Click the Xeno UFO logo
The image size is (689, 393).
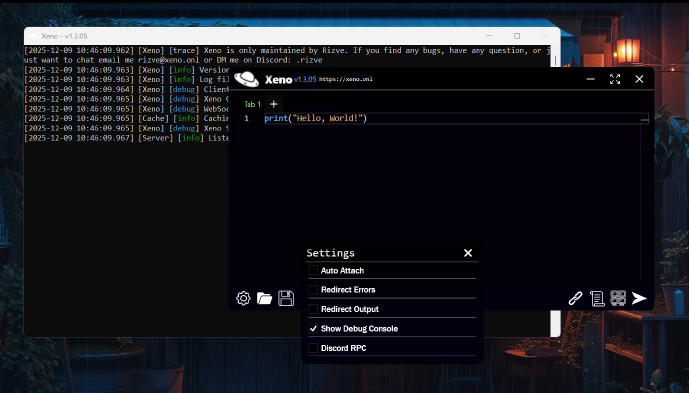(247, 79)
